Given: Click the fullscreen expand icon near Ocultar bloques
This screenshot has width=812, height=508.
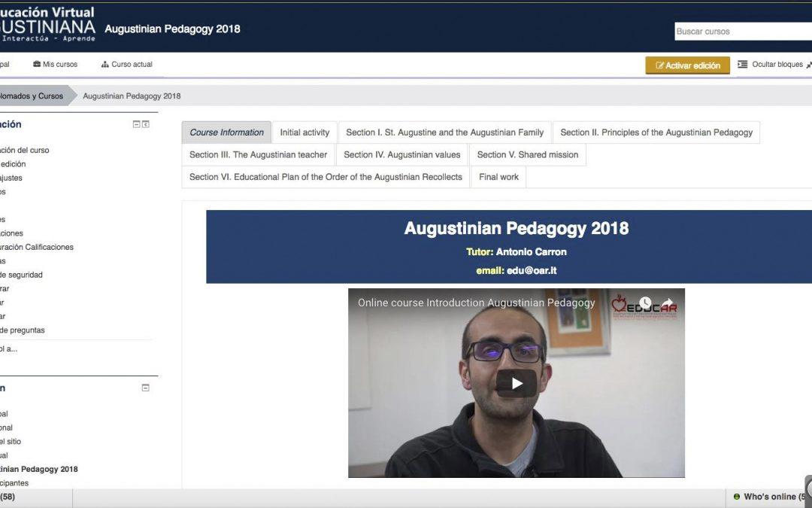Looking at the screenshot, I should tap(808, 65).
